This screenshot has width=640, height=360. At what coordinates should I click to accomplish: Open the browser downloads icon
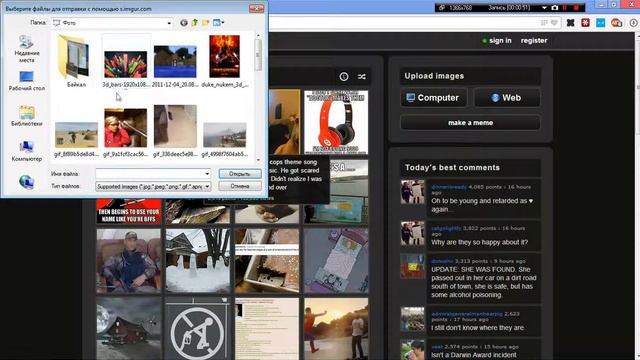pos(633,23)
